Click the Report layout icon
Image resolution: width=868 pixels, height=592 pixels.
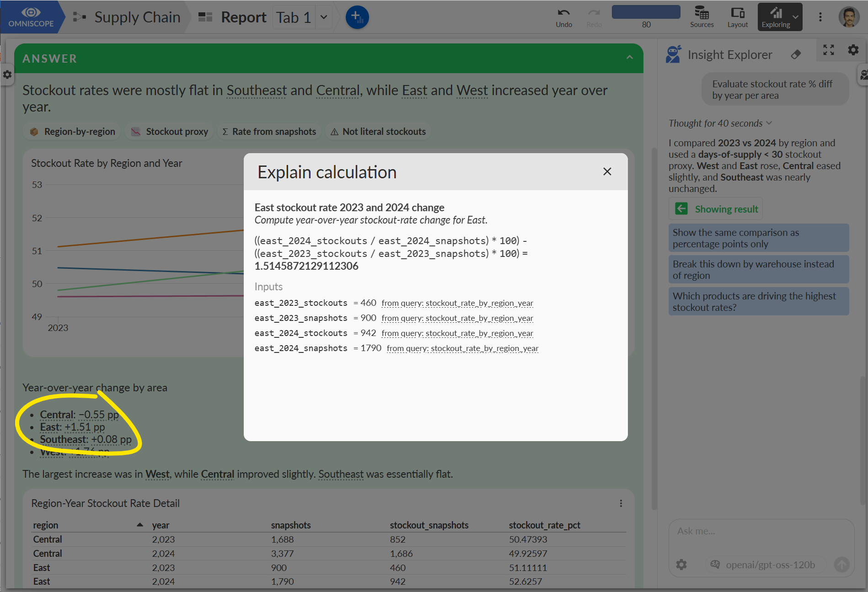tap(205, 17)
